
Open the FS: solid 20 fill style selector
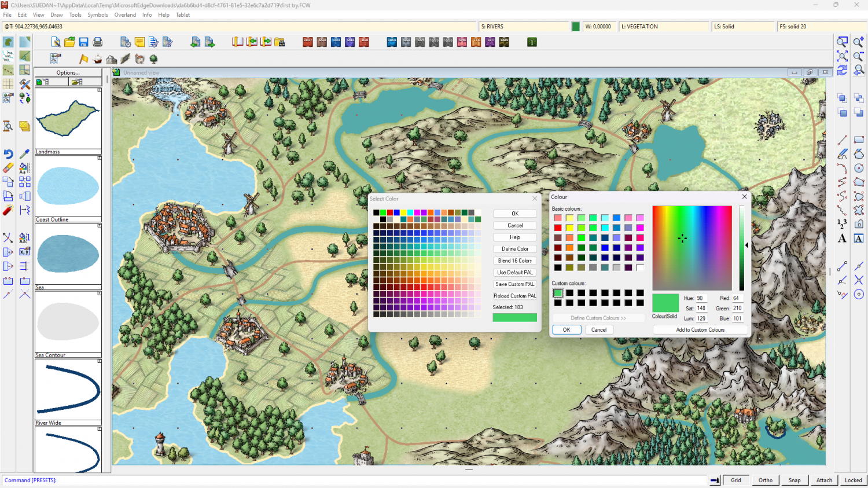[822, 27]
